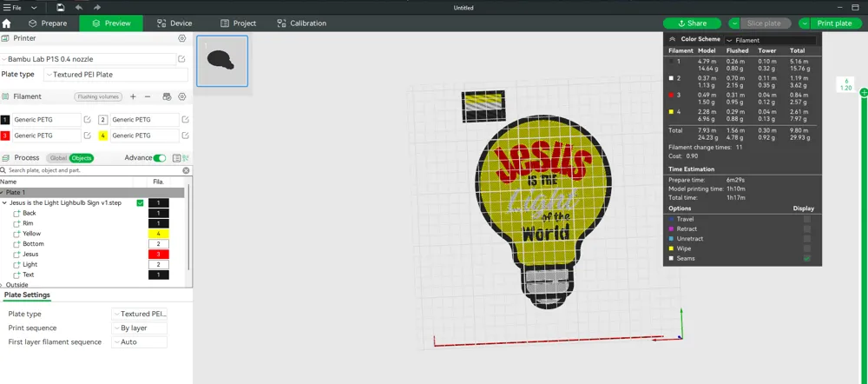Open Textured PEI Plate type dropdown in Printer section

116,74
